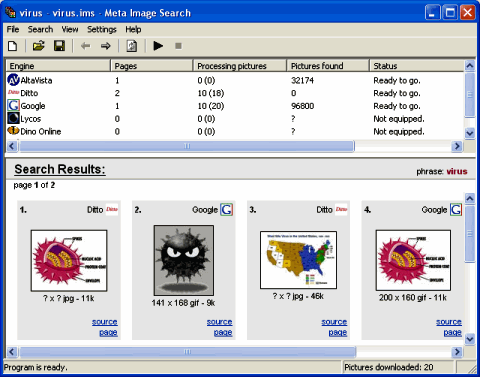The width and height of the screenshot is (480, 377).
Task: Open a file with the folder icon
Action: click(x=39, y=46)
